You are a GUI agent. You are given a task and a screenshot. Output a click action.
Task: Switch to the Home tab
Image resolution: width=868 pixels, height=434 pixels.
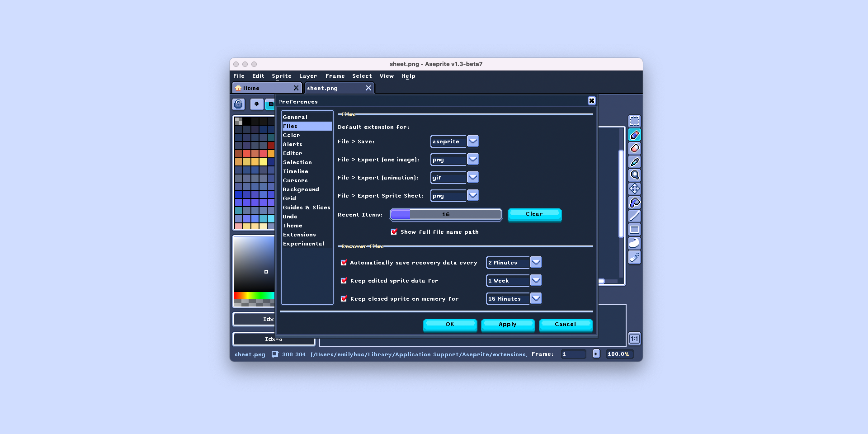251,88
